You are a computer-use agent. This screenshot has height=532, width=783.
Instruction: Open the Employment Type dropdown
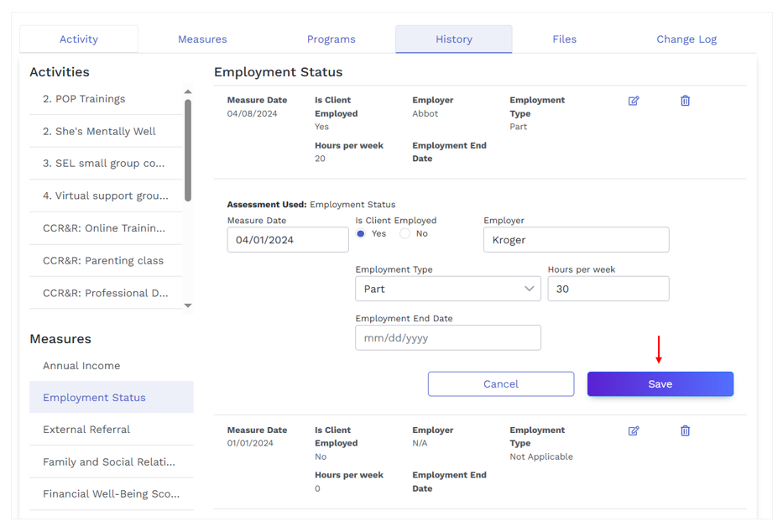[x=448, y=289]
